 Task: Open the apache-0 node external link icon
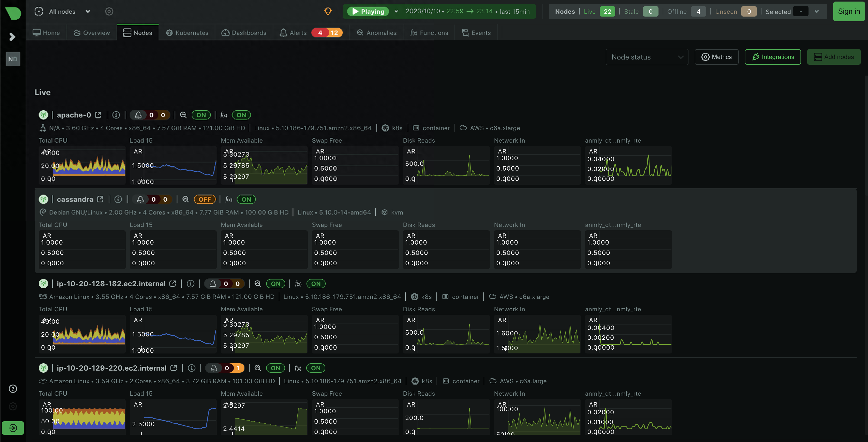98,115
